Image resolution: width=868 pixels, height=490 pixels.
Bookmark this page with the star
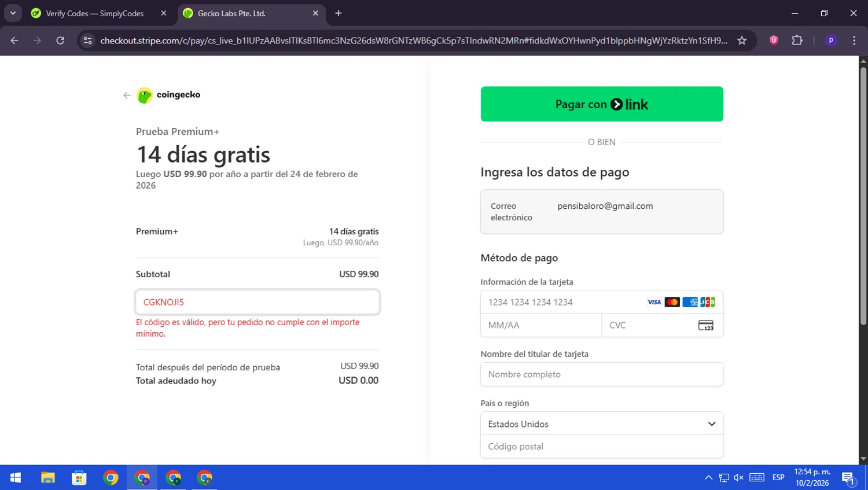point(742,40)
